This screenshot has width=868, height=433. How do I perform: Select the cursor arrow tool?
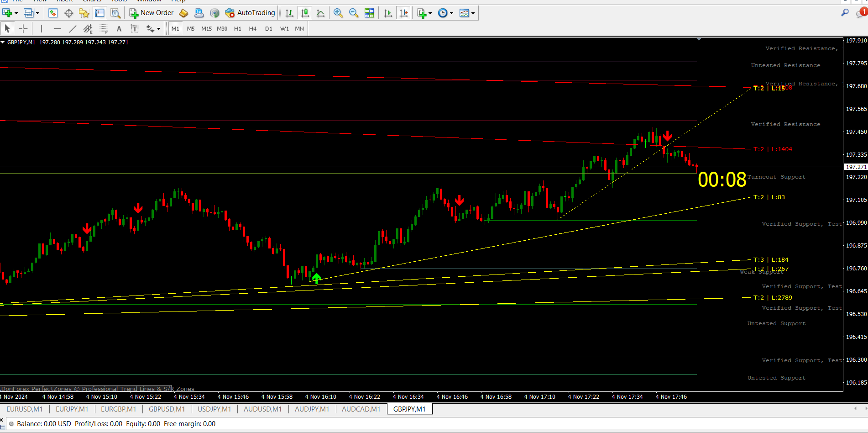(x=7, y=29)
